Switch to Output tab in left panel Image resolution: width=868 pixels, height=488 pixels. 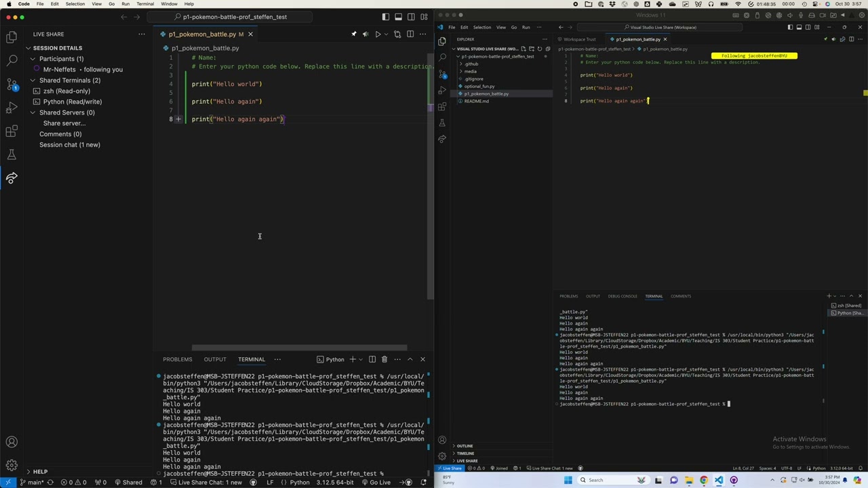point(215,359)
